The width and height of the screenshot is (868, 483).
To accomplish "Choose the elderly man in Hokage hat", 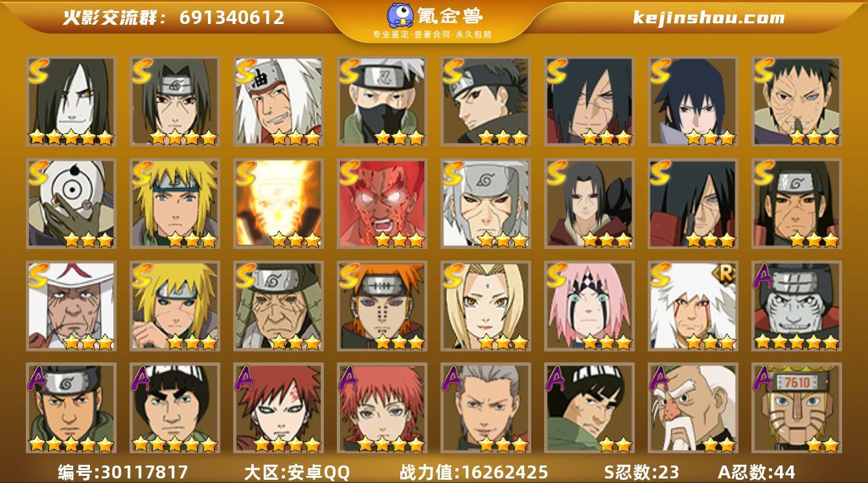I will (x=71, y=305).
